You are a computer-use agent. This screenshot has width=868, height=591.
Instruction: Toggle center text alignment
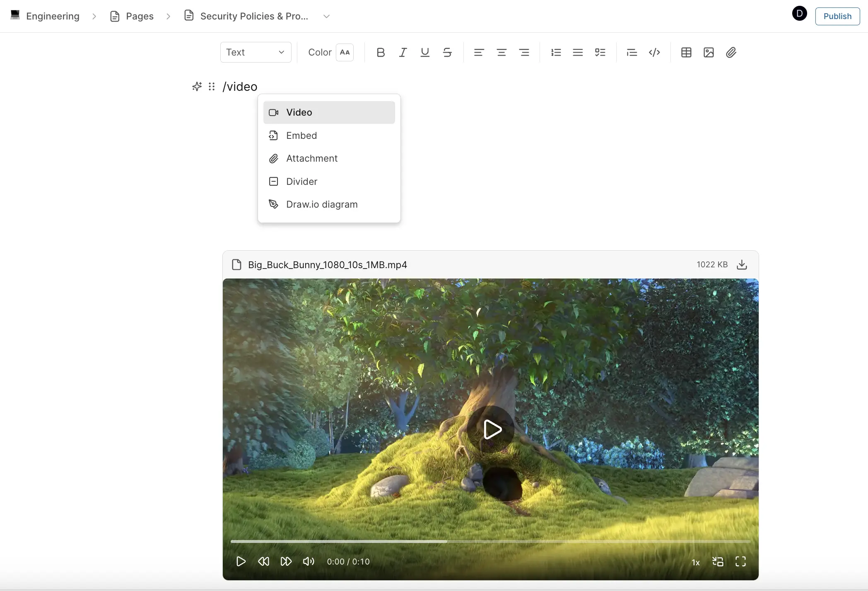[x=502, y=52]
